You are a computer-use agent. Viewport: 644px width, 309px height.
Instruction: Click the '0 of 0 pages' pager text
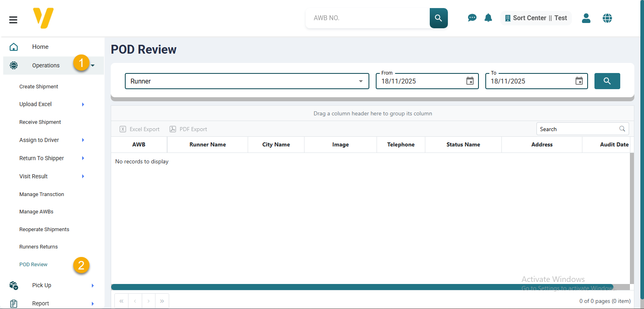click(x=605, y=301)
